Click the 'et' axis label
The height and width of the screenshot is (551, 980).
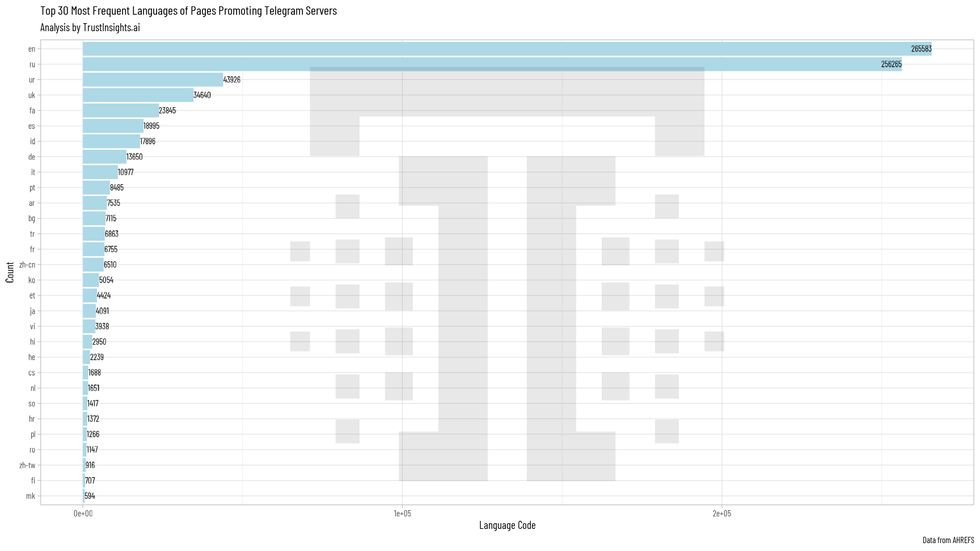[32, 295]
